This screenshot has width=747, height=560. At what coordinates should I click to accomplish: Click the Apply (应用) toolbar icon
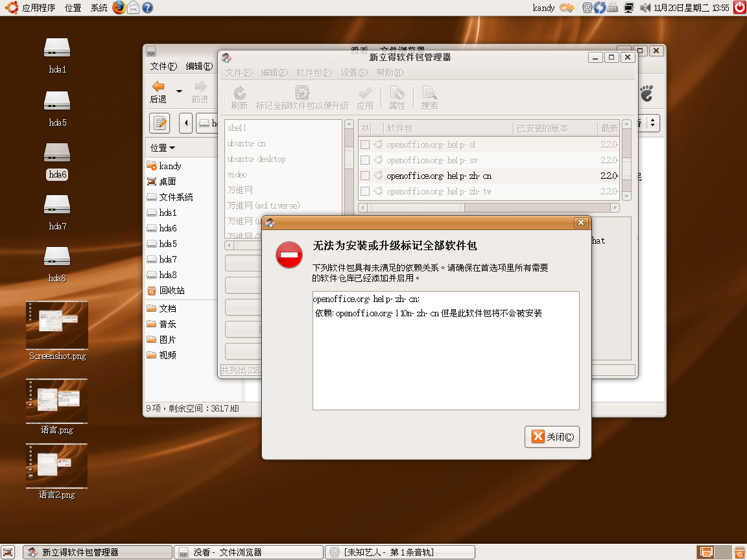(x=365, y=98)
